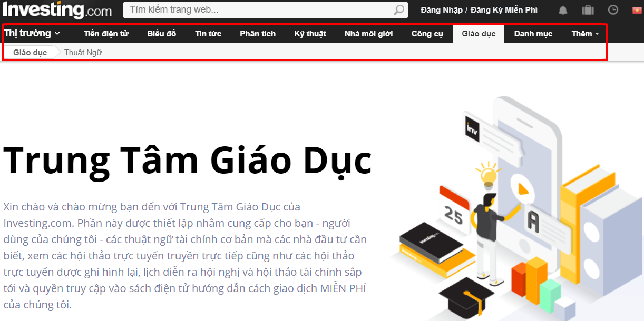Click the Đăng Nhập login link
This screenshot has height=321, width=644.
pyautogui.click(x=442, y=10)
